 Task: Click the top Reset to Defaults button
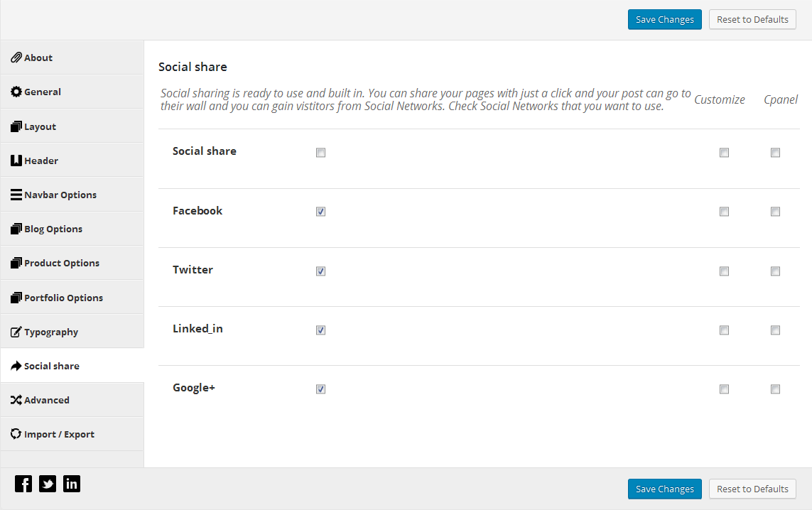click(752, 19)
